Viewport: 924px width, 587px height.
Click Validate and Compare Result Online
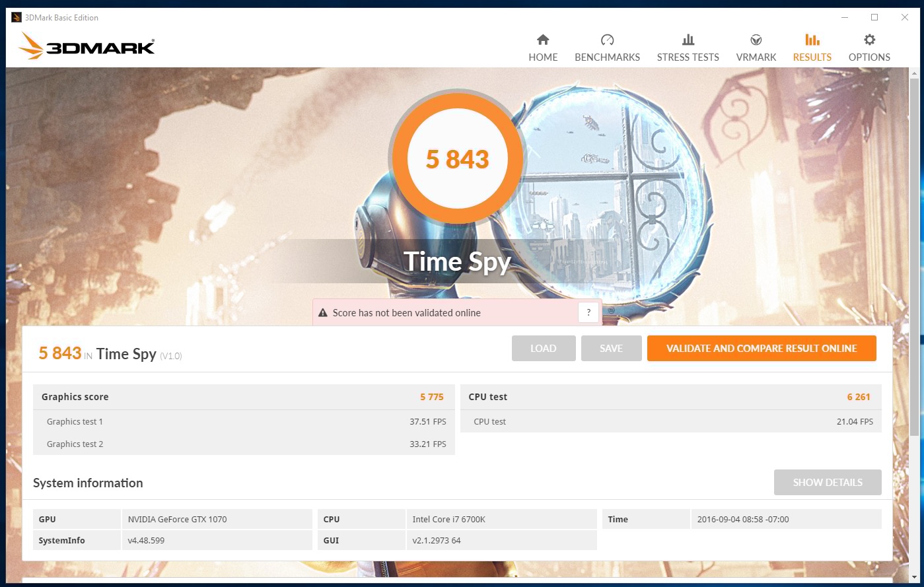[x=762, y=349]
